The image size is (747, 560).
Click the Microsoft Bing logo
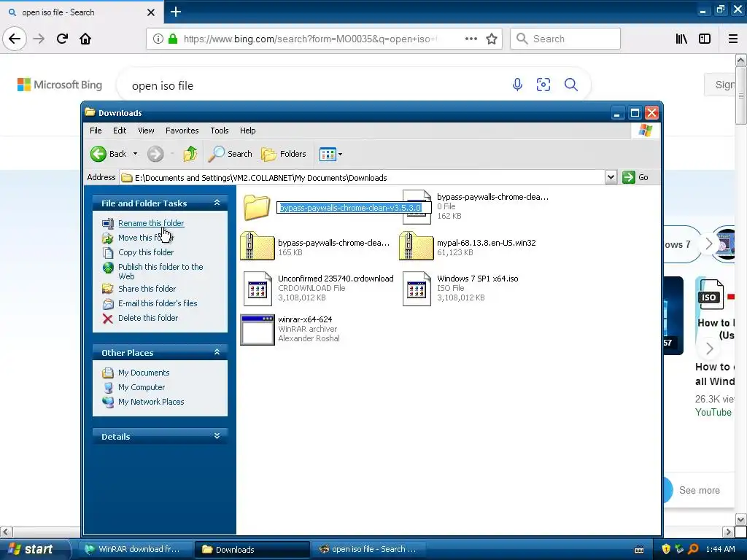coord(60,85)
